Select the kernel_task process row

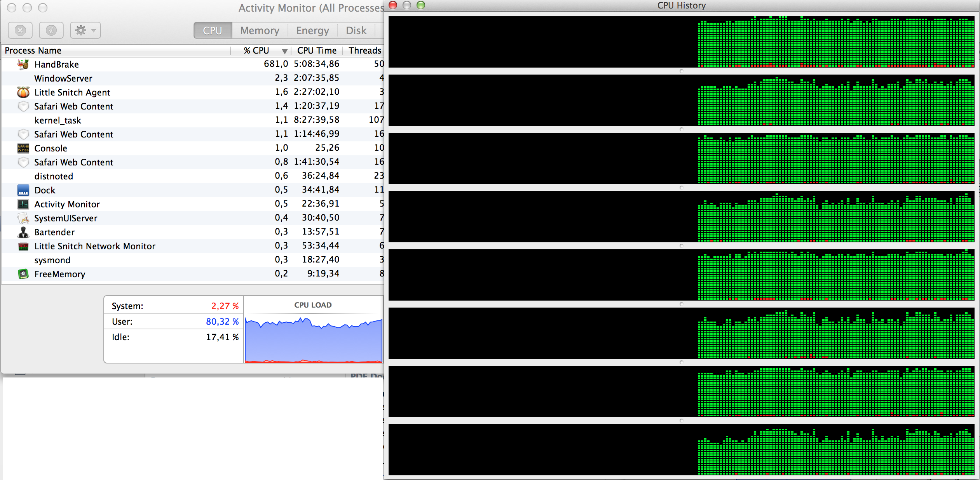point(193,120)
